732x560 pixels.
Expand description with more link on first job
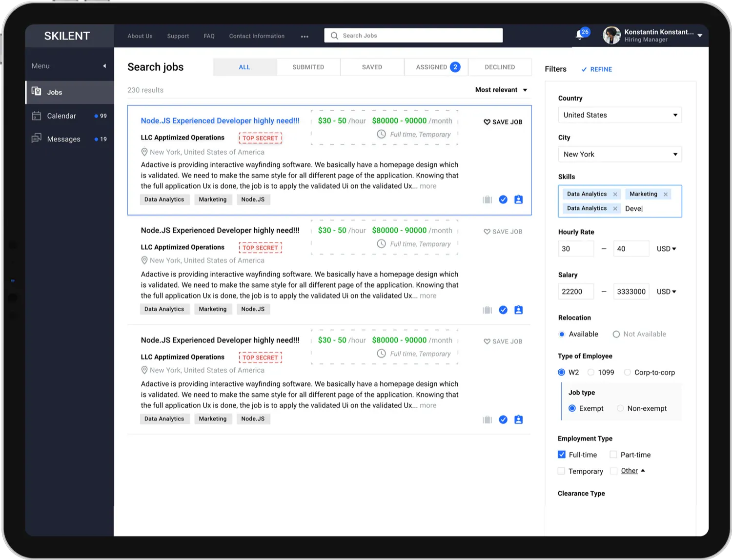(x=428, y=186)
